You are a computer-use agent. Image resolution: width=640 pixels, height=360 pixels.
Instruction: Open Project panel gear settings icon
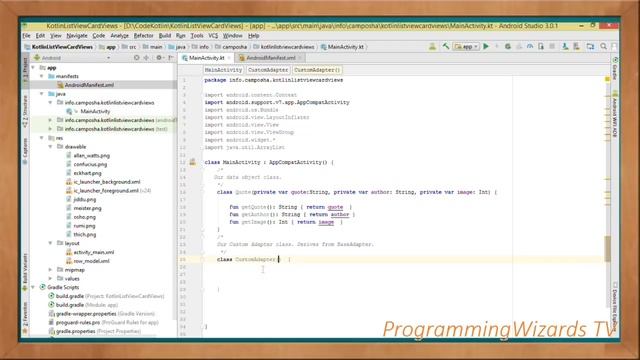click(x=160, y=58)
